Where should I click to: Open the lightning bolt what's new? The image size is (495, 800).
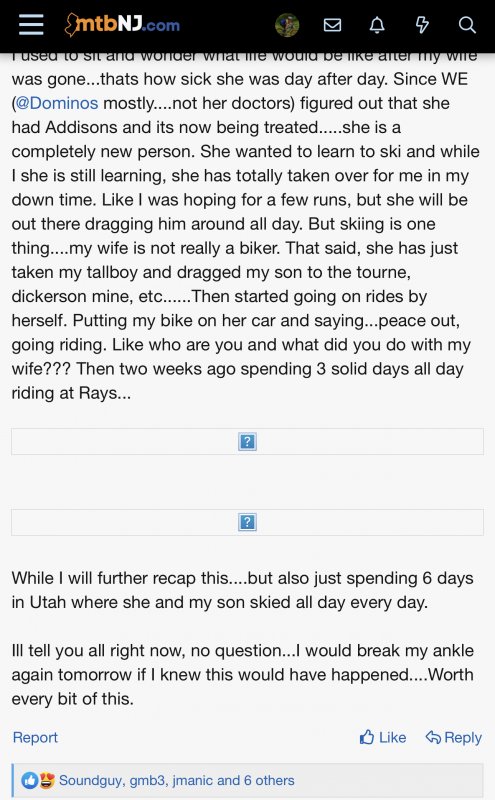[x=422, y=25]
